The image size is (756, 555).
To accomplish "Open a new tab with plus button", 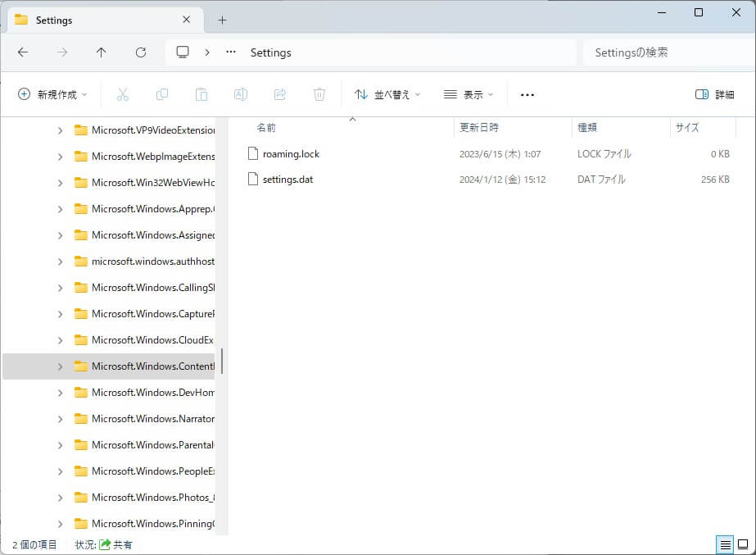I will (x=222, y=20).
